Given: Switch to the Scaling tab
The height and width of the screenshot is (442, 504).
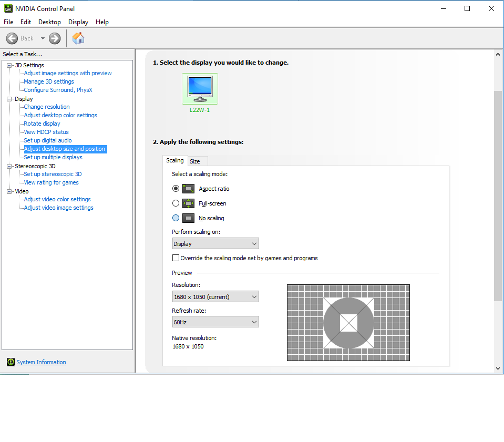Looking at the screenshot, I should pos(175,160).
